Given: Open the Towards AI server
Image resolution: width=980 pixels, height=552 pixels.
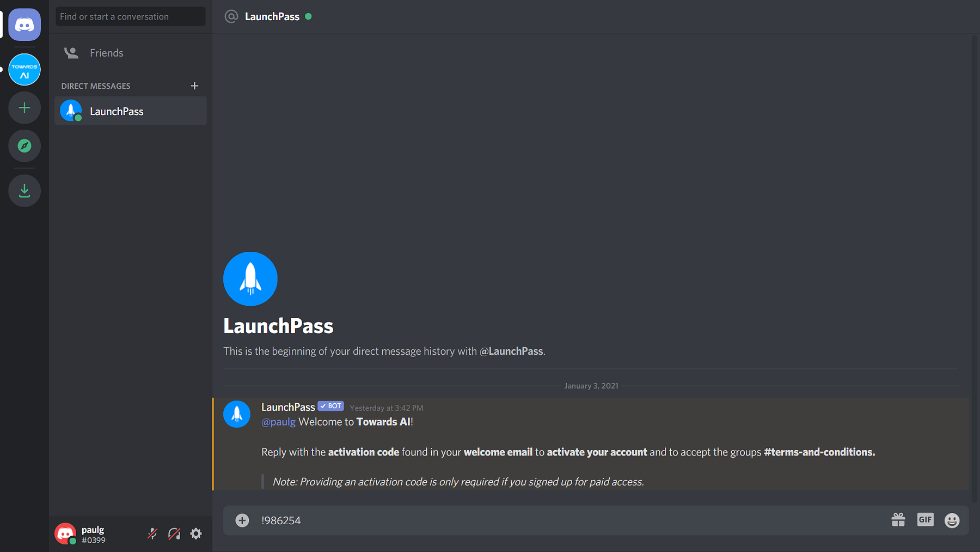Looking at the screenshot, I should (x=24, y=70).
